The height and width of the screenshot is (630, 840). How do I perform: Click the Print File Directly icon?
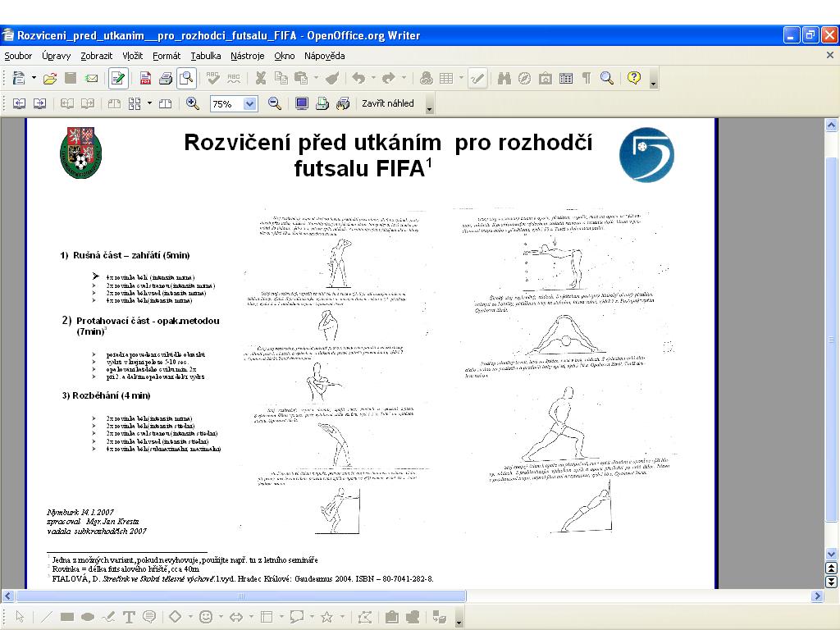click(x=166, y=79)
